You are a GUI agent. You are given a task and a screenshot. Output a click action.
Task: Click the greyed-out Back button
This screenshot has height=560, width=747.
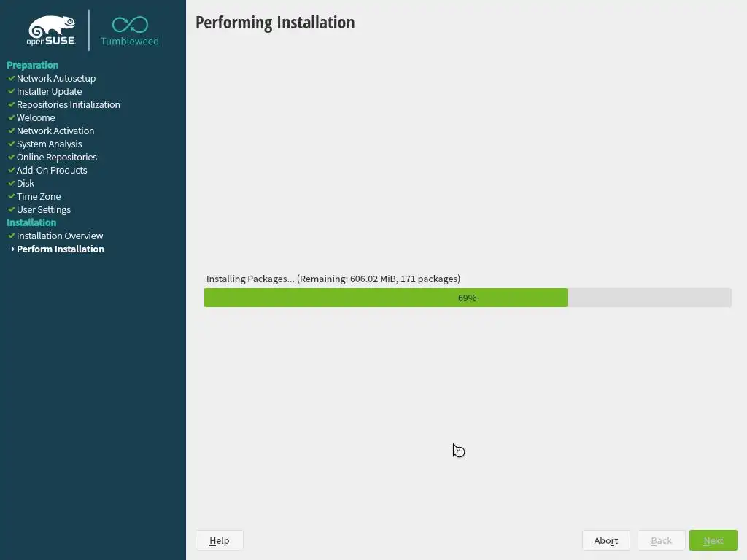tap(661, 540)
